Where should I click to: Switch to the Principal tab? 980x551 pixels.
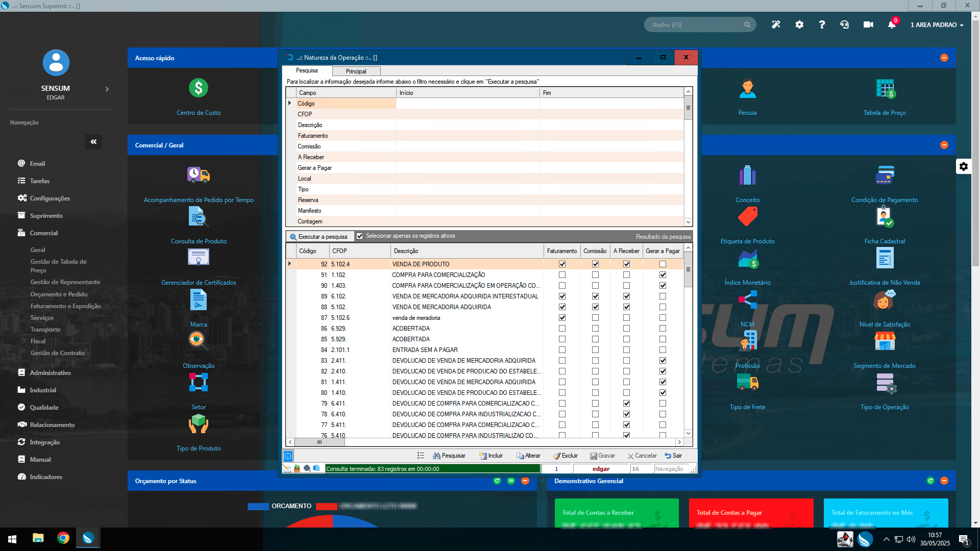click(x=356, y=71)
